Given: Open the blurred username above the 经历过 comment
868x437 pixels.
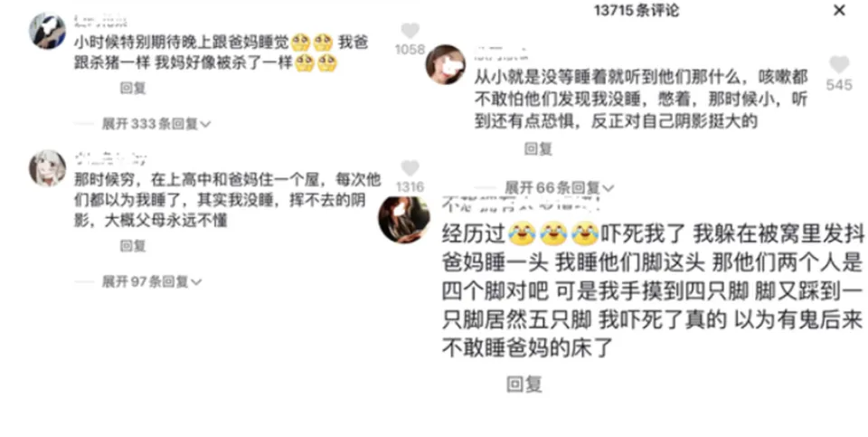Looking at the screenshot, I should click(521, 204).
